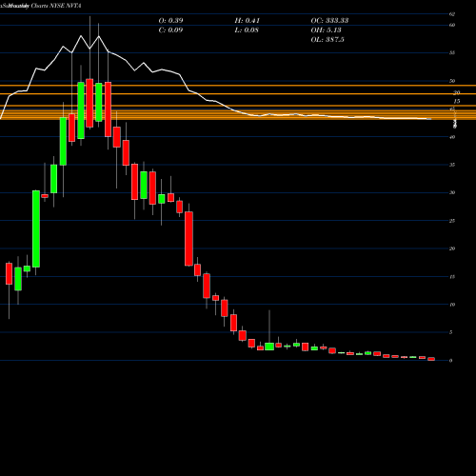
Task: Click the high value "H: 0.41"
Action: click(248, 21)
